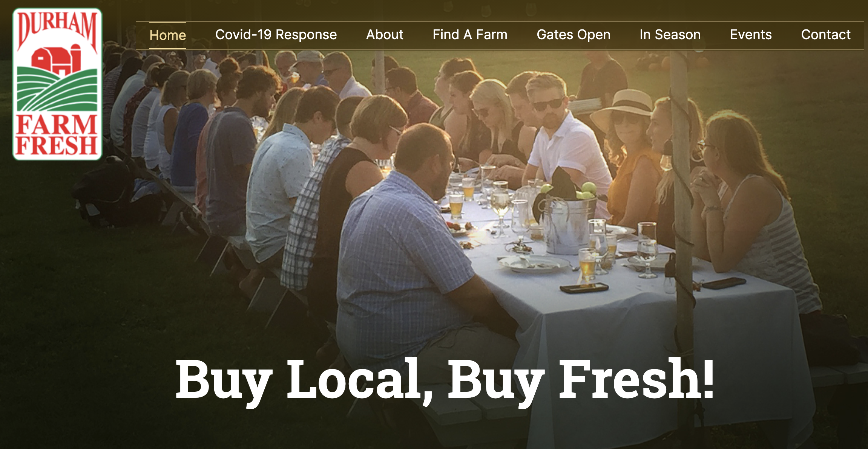Click the Buy Local, Buy Fresh! heading
868x449 pixels.
(445, 381)
